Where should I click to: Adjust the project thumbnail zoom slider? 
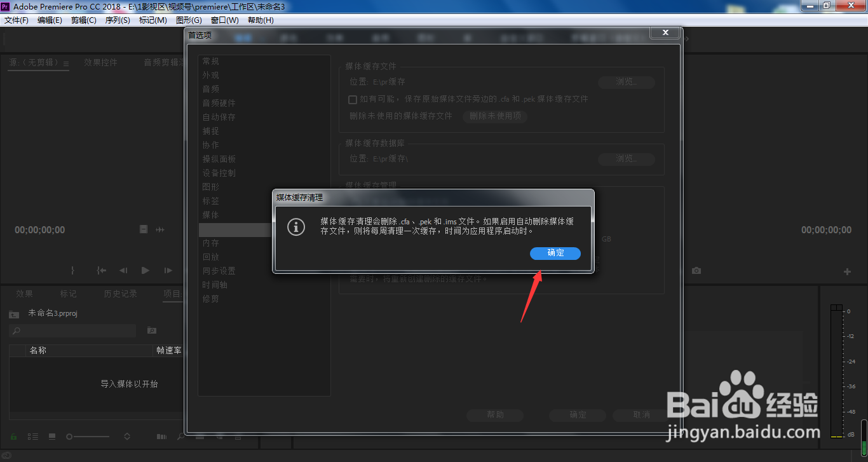click(x=88, y=437)
